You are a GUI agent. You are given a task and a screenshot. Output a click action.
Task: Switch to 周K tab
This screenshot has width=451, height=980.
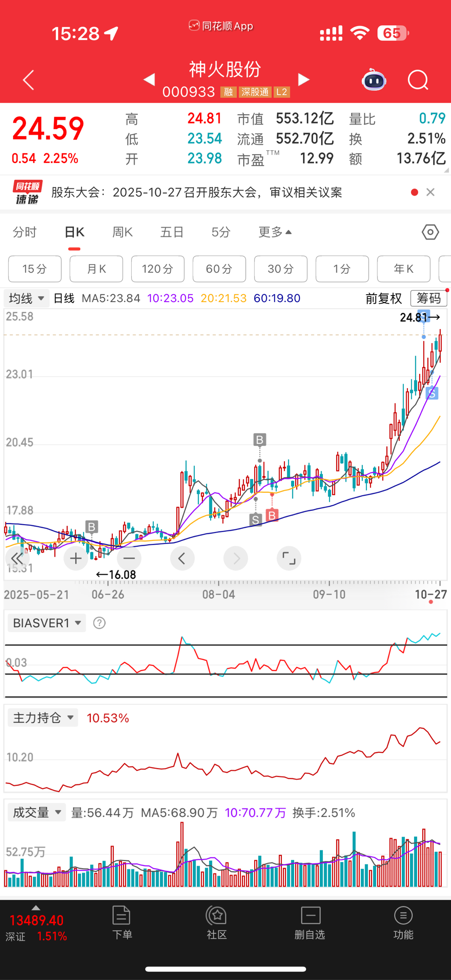pyautogui.click(x=122, y=232)
